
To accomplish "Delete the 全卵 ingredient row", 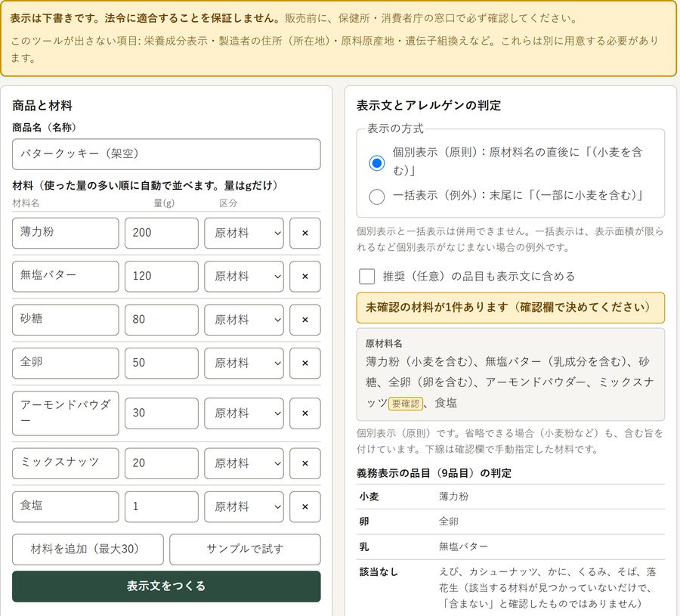I will 305,363.
